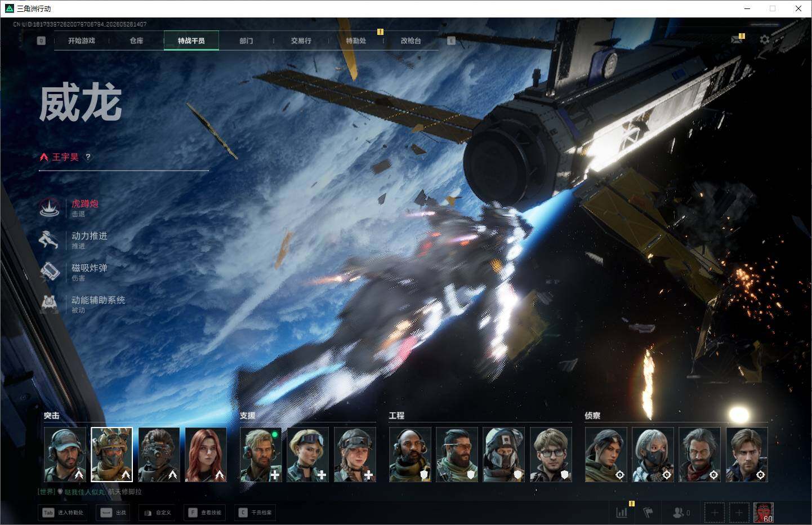This screenshot has width=812, height=525.
Task: Click the 动能辅助系统 skill name
Action: click(x=99, y=300)
